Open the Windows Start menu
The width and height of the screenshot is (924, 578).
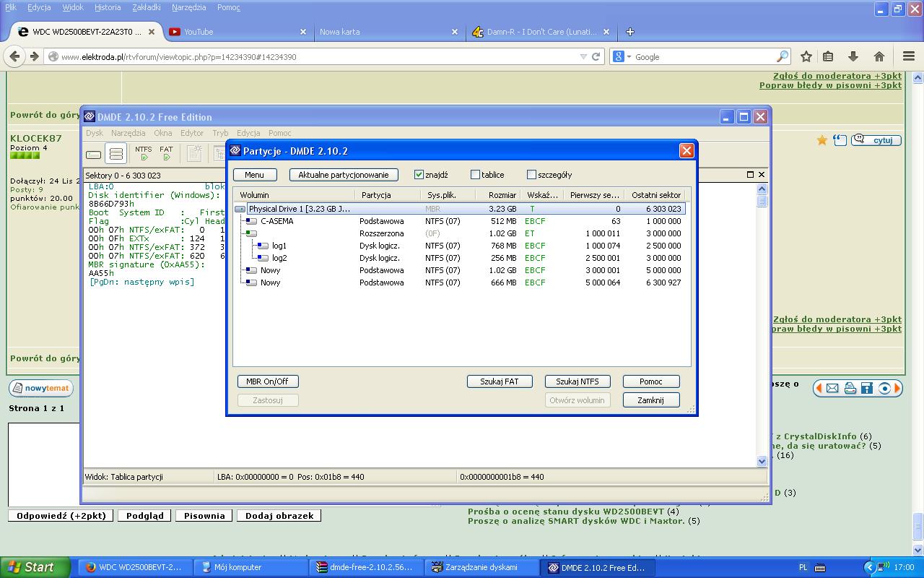[35, 567]
